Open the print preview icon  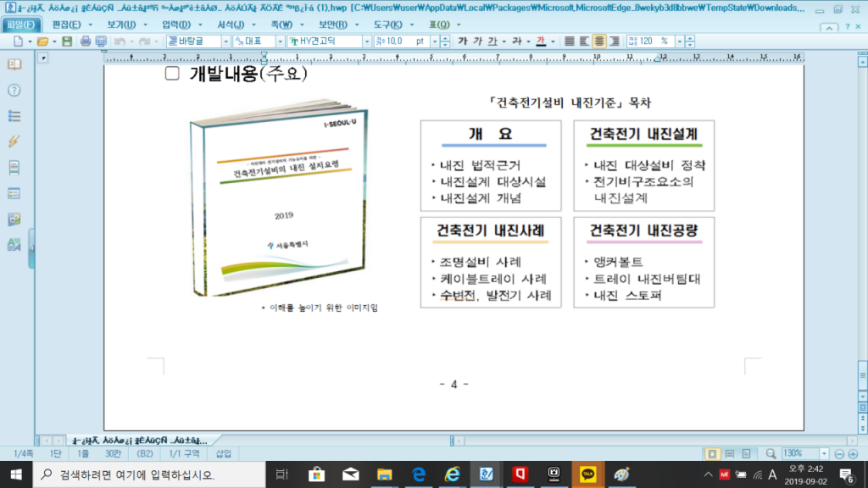pos(102,41)
